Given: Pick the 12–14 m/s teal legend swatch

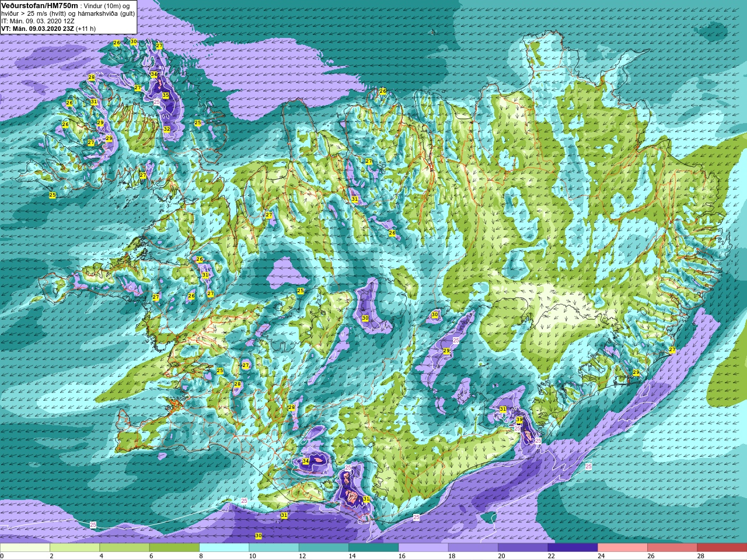Looking at the screenshot, I should click(x=323, y=548).
